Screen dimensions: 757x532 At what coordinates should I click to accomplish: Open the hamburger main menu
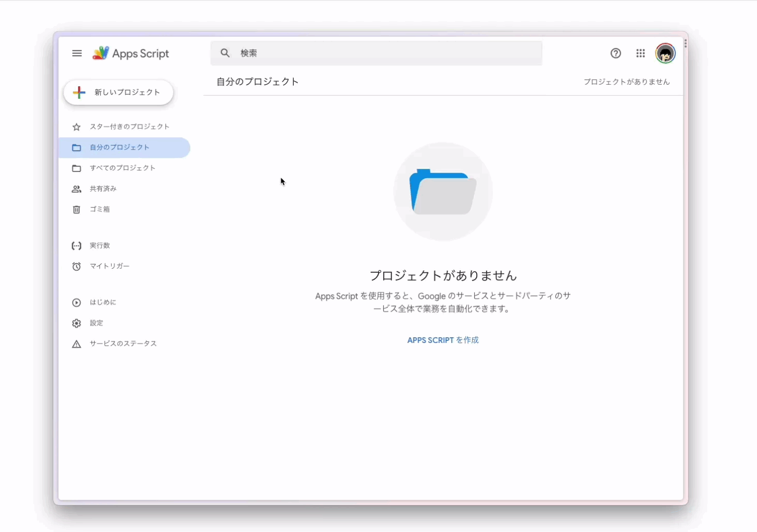coord(77,53)
